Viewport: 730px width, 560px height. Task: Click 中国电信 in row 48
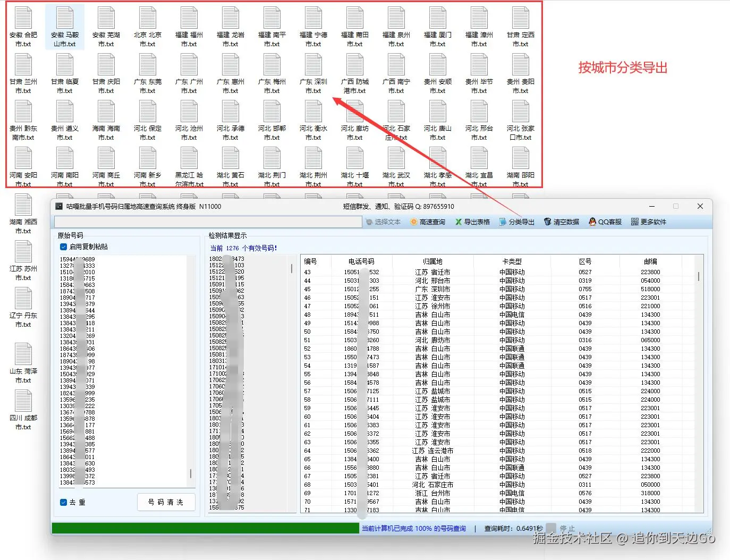point(512,315)
